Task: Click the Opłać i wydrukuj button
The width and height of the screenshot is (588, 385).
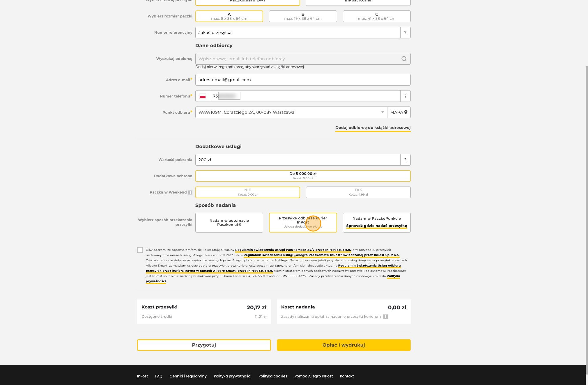Action: click(x=343, y=345)
